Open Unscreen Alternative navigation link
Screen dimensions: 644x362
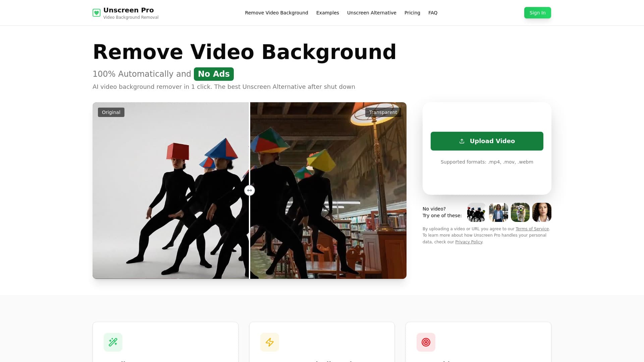[x=372, y=13]
